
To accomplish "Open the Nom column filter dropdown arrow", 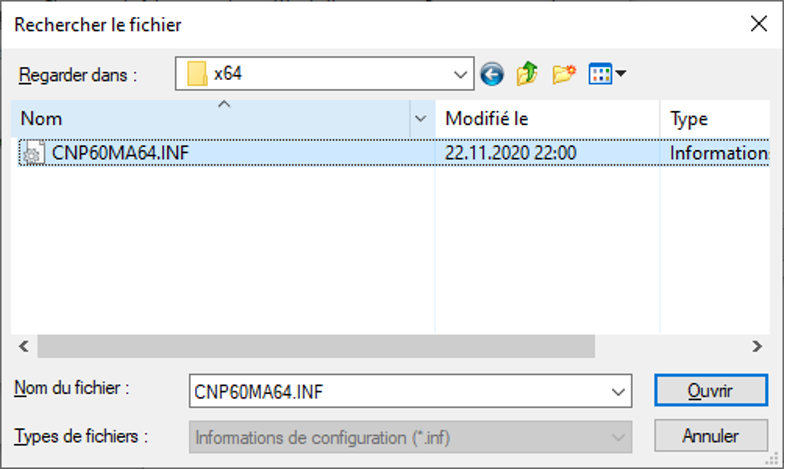I will click(x=421, y=119).
